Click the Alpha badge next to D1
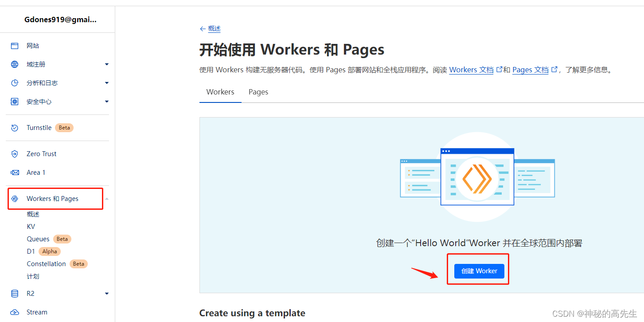 50,251
